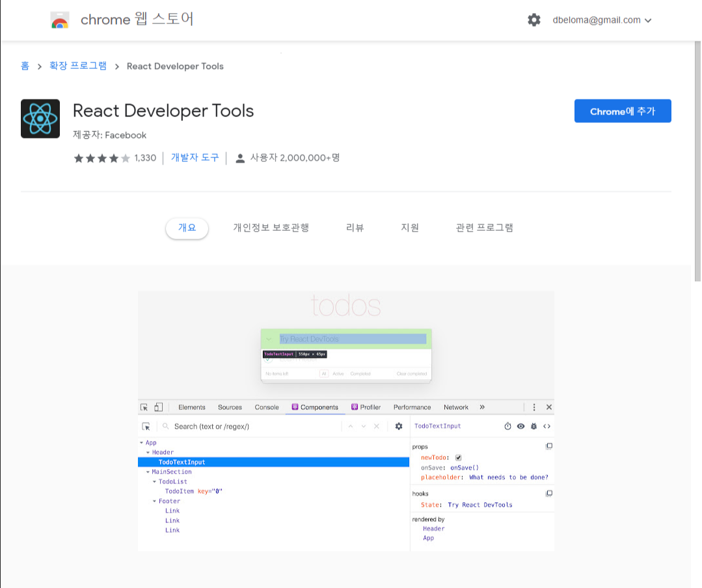Collapse the App tree node
Image resolution: width=702 pixels, height=588 pixels.
point(141,442)
